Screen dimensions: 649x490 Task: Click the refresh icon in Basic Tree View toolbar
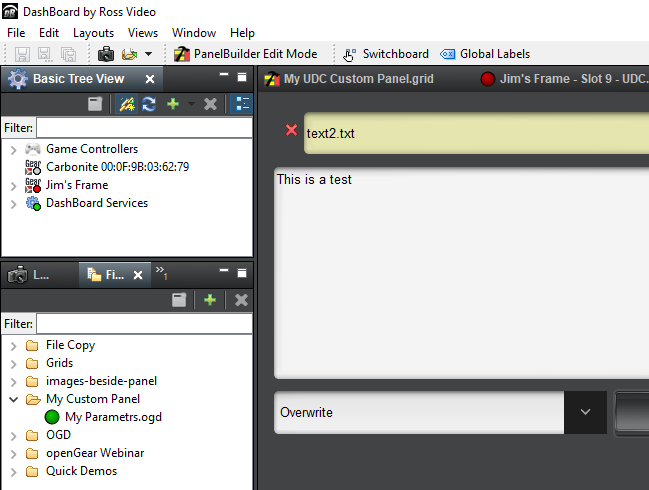pyautogui.click(x=149, y=104)
